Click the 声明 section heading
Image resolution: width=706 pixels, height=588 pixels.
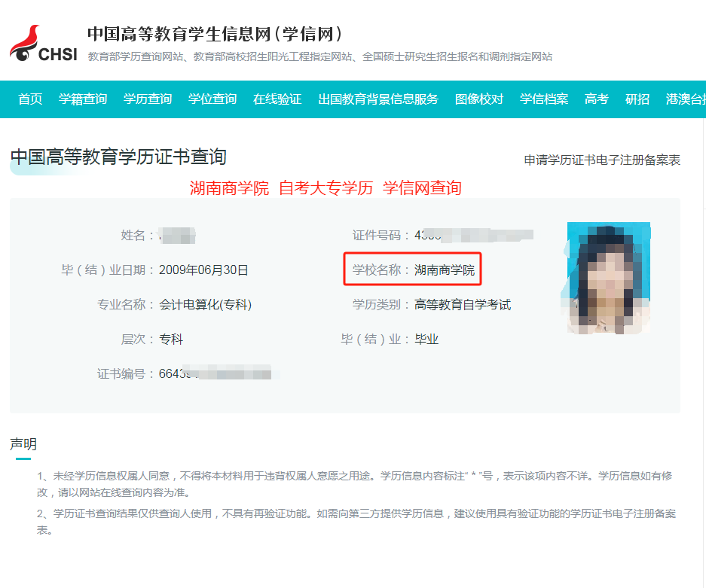pyautogui.click(x=23, y=444)
